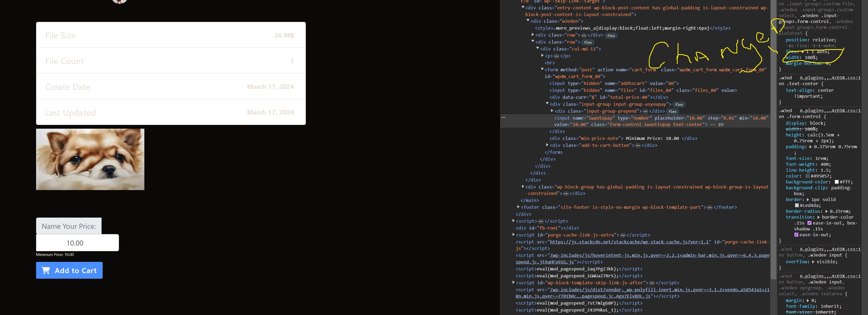Open the wp-stack-cache.js script link
The width and height of the screenshot is (868, 315).
click(x=630, y=242)
